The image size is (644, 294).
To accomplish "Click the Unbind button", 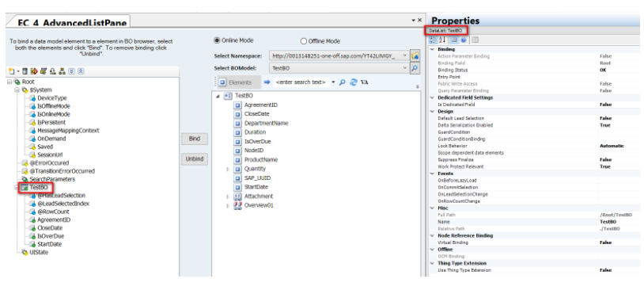I will (x=195, y=159).
